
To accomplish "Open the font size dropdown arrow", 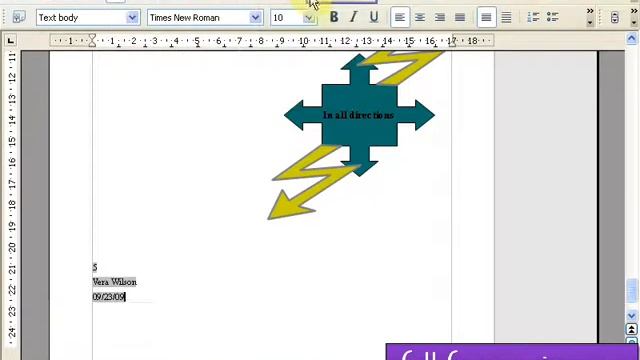I will point(309,18).
